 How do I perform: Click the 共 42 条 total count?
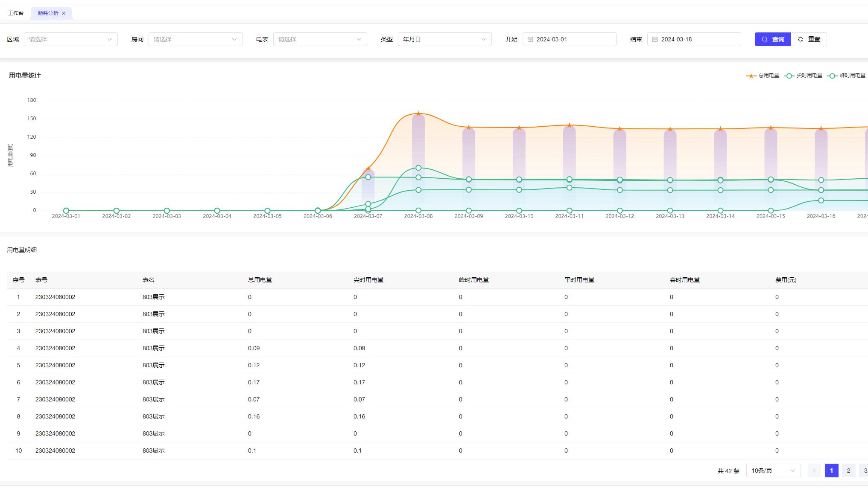(x=728, y=471)
